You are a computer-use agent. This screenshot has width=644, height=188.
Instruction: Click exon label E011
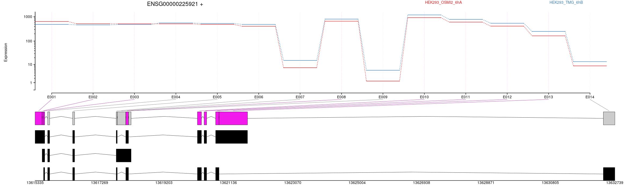(466, 97)
